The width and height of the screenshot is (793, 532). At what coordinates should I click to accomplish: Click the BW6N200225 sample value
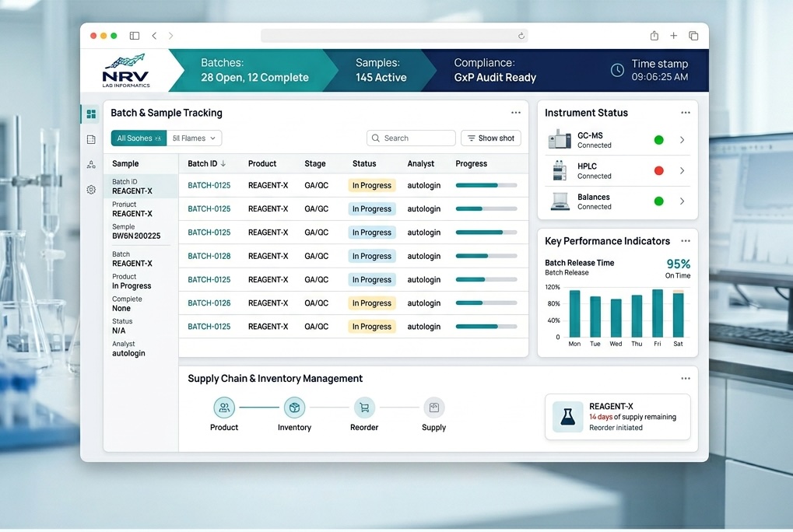136,236
